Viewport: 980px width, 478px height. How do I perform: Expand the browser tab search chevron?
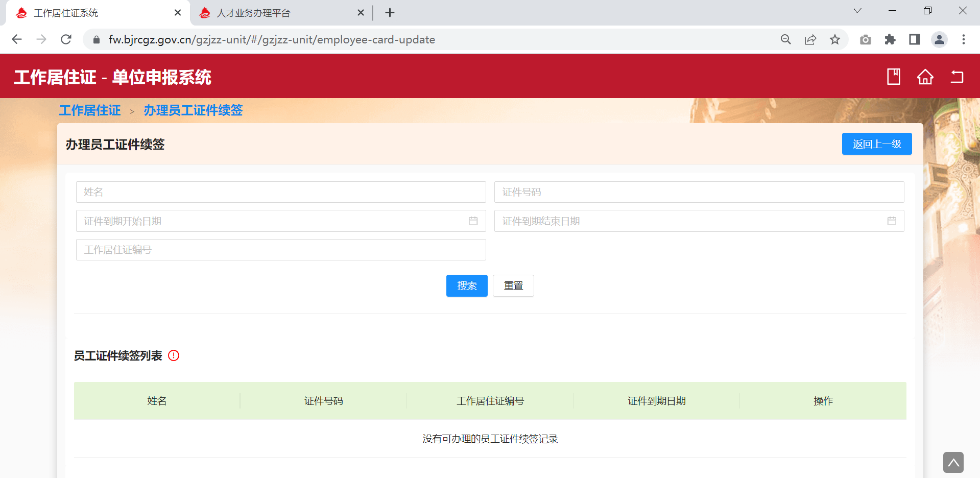pos(857,11)
